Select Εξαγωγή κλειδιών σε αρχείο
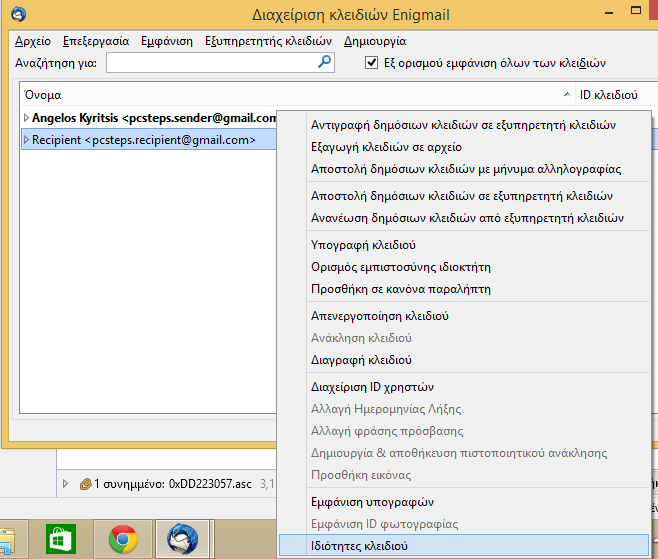Viewport: 658px width, 559px height. click(464, 147)
